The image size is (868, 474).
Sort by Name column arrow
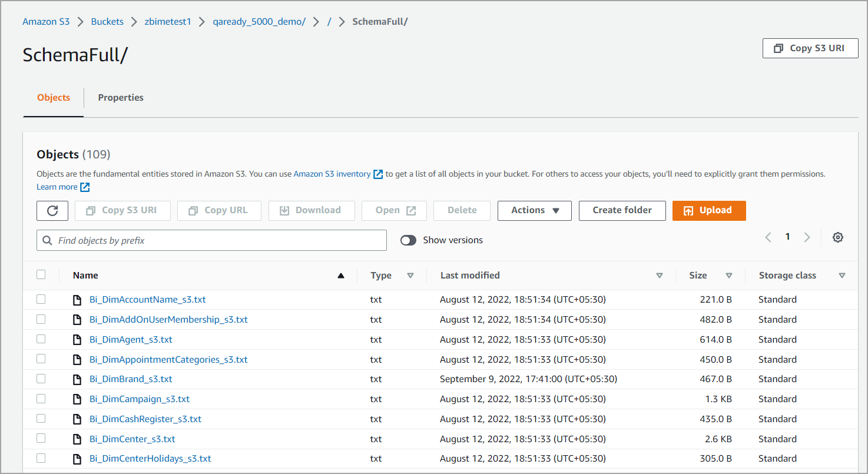coord(340,276)
